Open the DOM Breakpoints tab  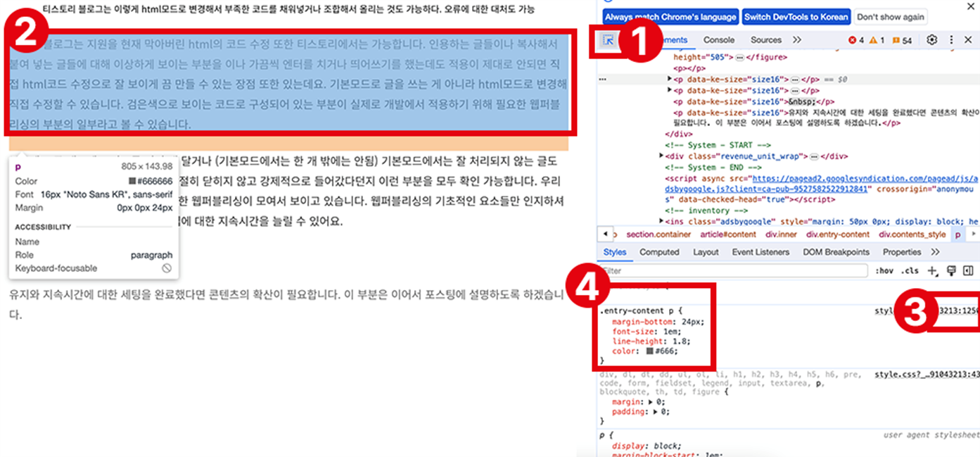tap(836, 252)
